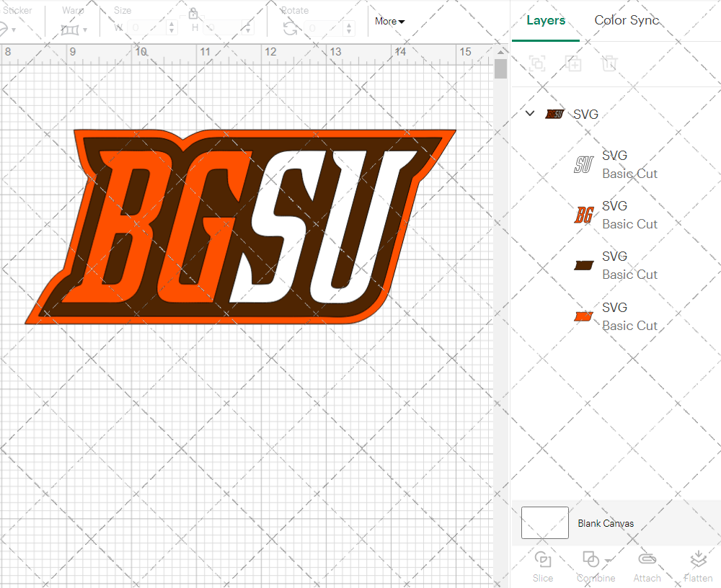Click the Duplicate layer icon

(573, 63)
